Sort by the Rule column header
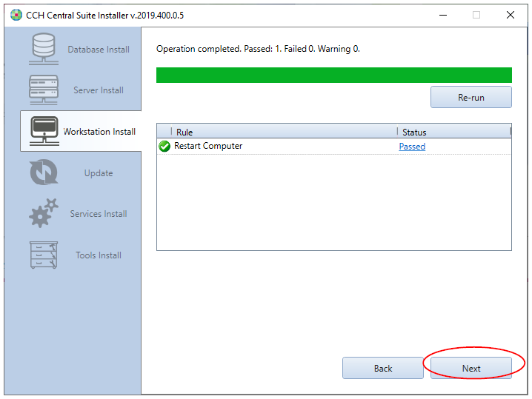Viewport: 532px width, 399px height. [285, 132]
